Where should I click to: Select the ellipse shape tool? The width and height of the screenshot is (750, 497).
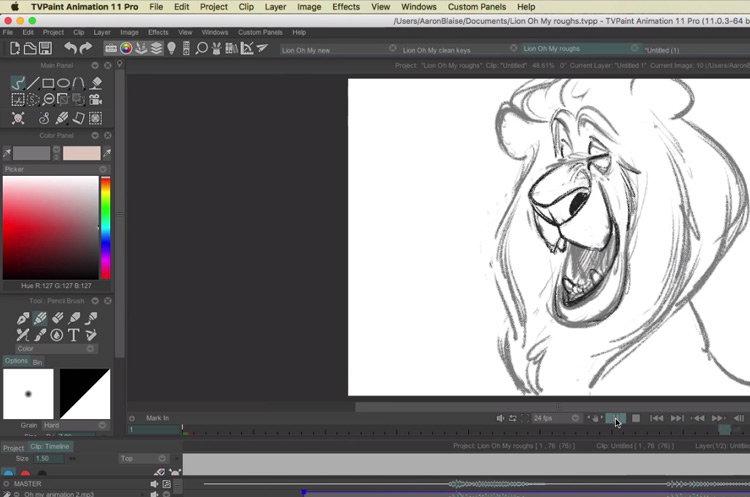63,83
